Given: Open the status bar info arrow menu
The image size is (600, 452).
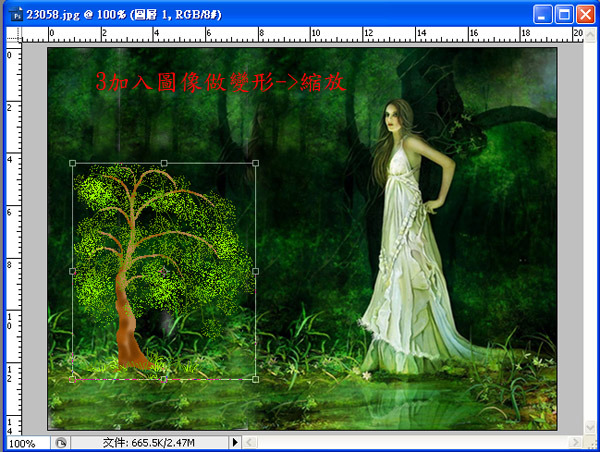Looking at the screenshot, I should click(235, 443).
